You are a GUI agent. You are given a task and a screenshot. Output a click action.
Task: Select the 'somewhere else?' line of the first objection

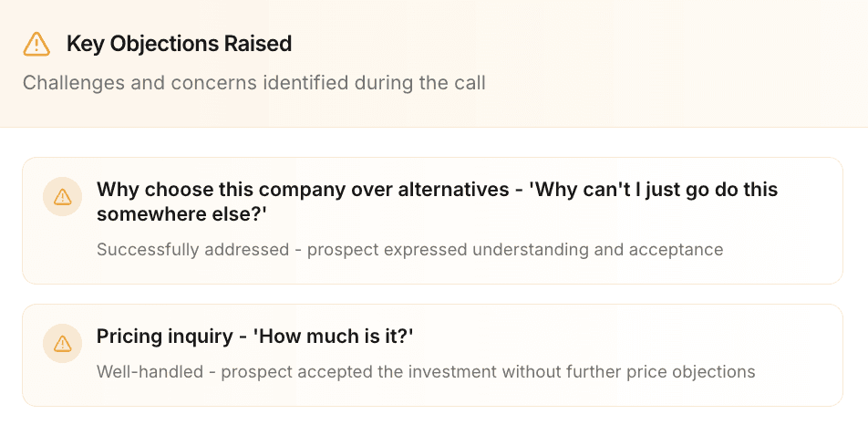pyautogui.click(x=182, y=214)
